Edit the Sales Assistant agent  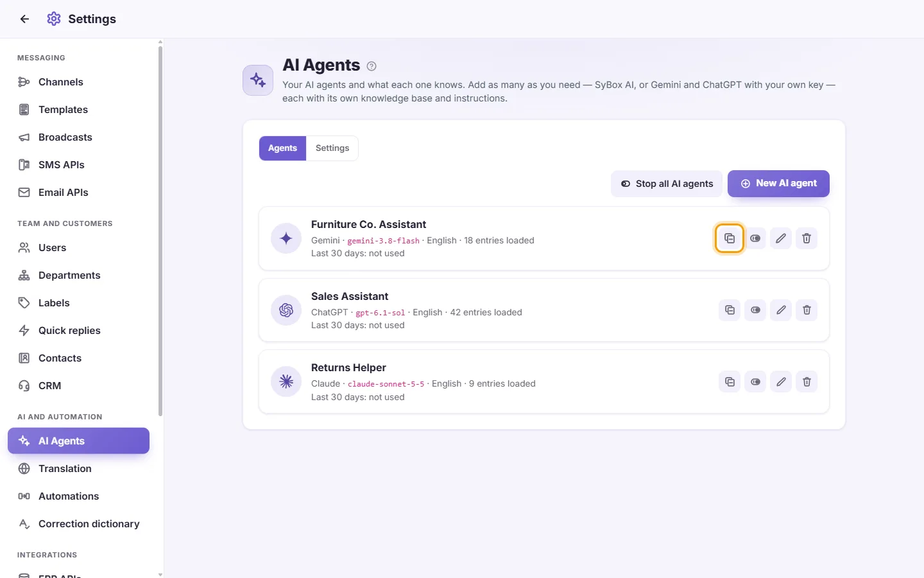(x=781, y=310)
